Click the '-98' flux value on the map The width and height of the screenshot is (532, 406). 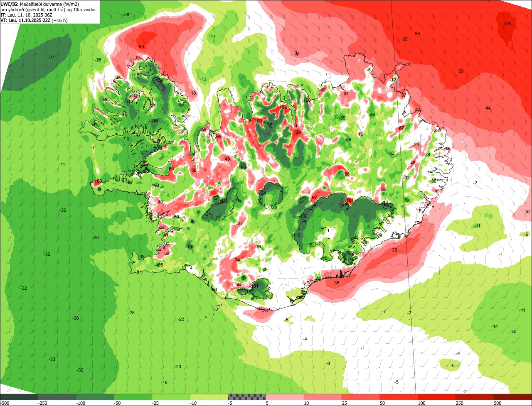[x=192, y=221]
